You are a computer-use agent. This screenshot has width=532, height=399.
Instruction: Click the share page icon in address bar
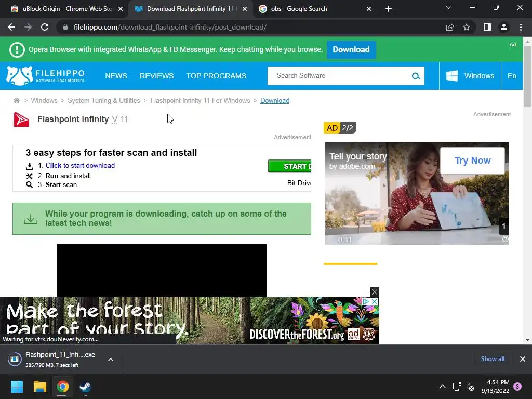(450, 27)
